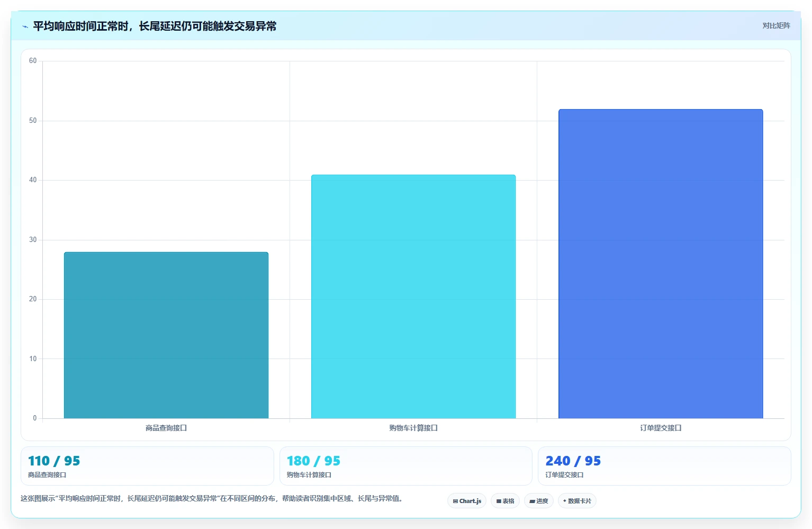
Task: Click the y-axis tick label 40
Action: click(33, 180)
